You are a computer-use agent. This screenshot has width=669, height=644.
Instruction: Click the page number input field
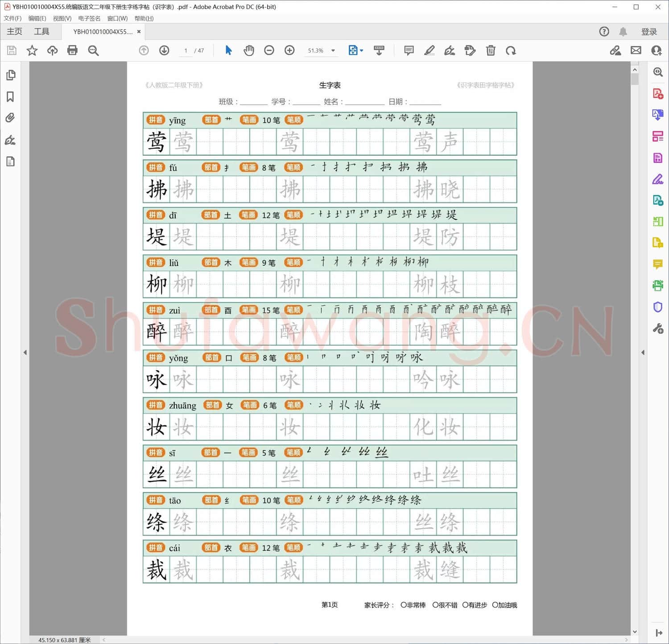186,50
